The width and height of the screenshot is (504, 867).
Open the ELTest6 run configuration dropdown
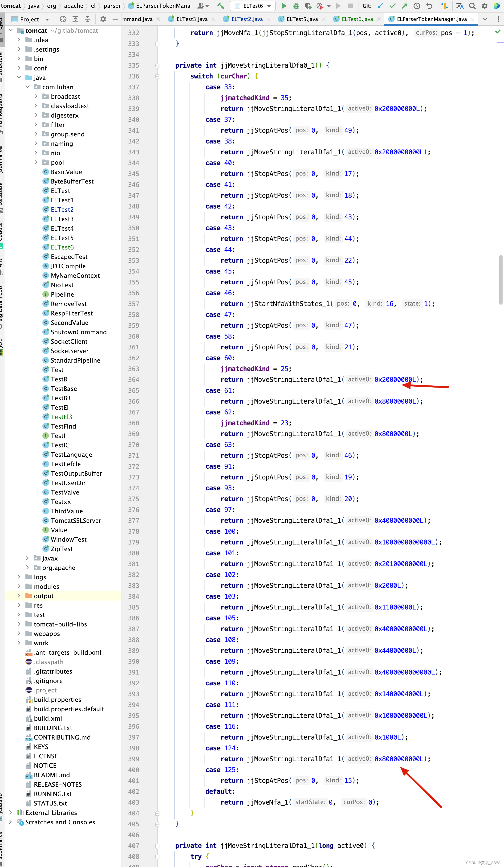(252, 6)
